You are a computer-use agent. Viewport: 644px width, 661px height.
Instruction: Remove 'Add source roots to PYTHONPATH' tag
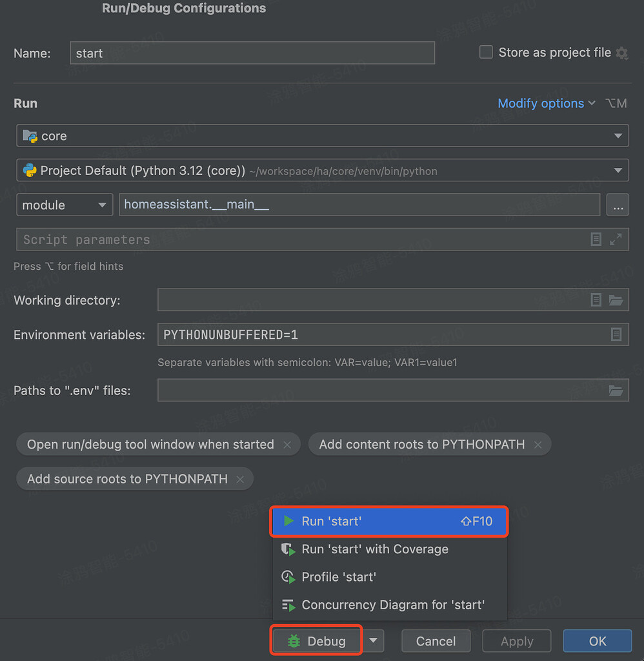point(239,479)
